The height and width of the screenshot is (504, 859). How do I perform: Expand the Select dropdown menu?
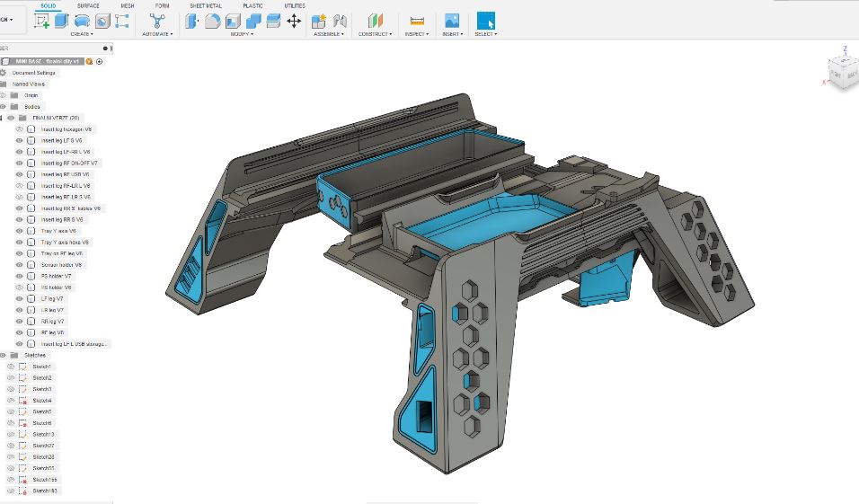pos(486,34)
